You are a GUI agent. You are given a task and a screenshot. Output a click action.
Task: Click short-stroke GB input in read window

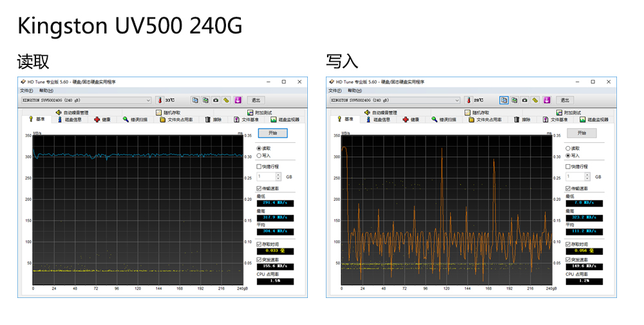tap(266, 176)
